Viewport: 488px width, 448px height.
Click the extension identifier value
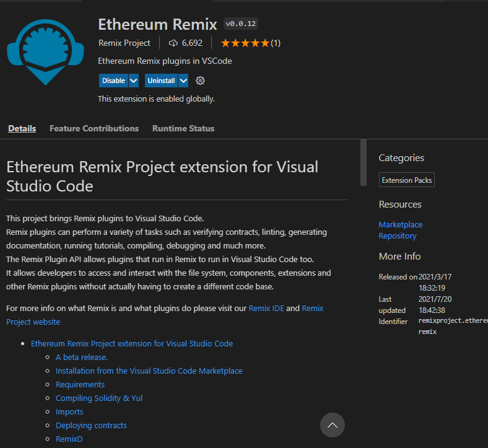[x=453, y=326]
